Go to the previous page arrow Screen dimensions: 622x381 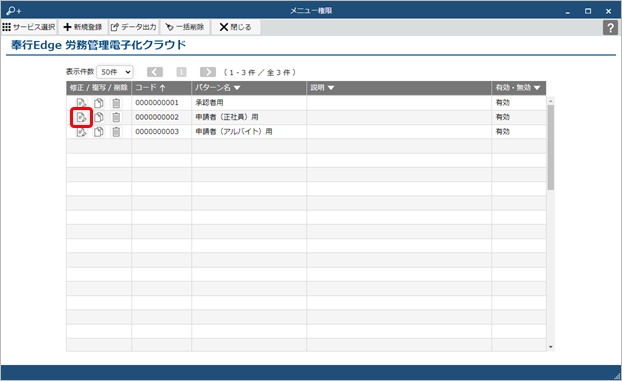point(155,72)
